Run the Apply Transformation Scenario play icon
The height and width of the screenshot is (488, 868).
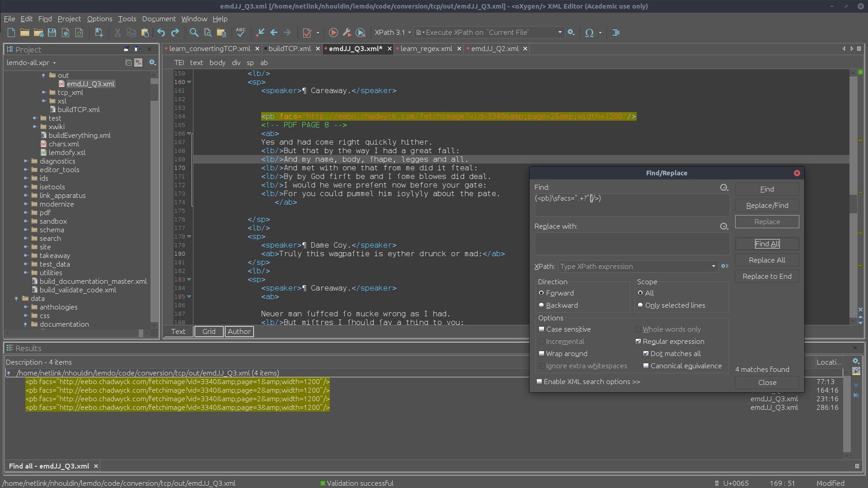point(333,33)
